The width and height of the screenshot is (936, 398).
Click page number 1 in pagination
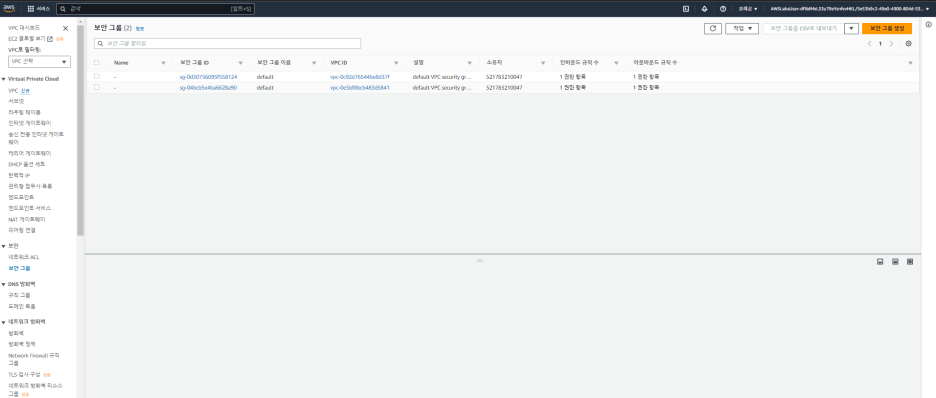(x=880, y=44)
